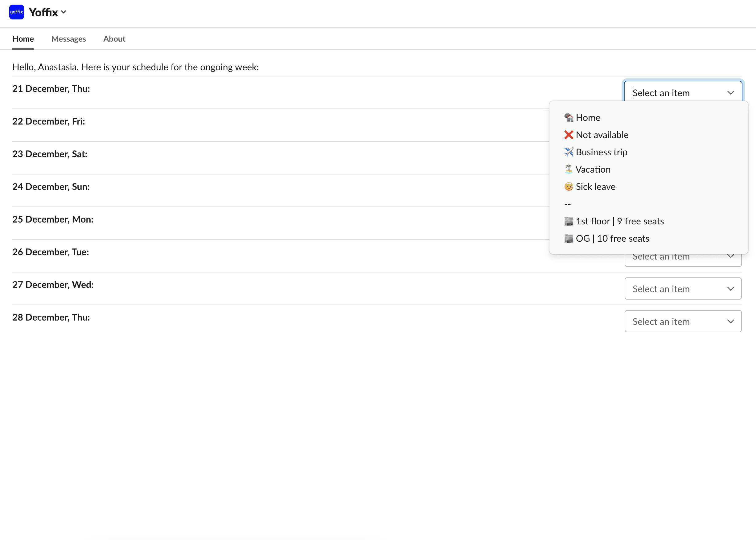Click the Yoffix workspace title
This screenshot has height=540, width=756.
click(x=43, y=12)
